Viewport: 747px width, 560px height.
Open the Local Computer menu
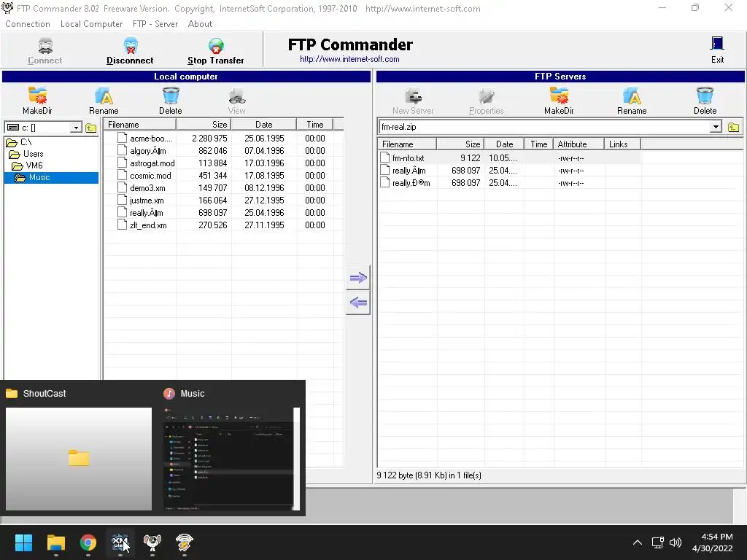tap(91, 24)
